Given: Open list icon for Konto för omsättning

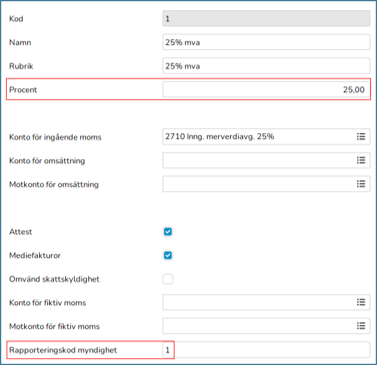Looking at the screenshot, I should 361,160.
